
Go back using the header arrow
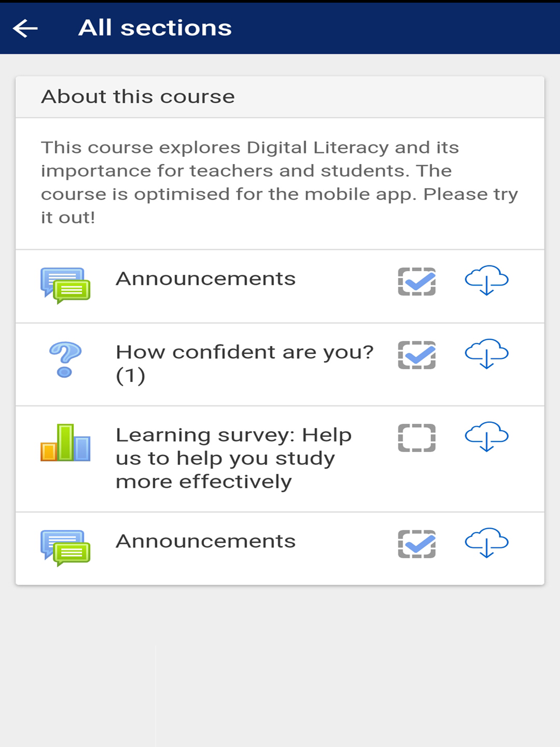click(x=25, y=28)
